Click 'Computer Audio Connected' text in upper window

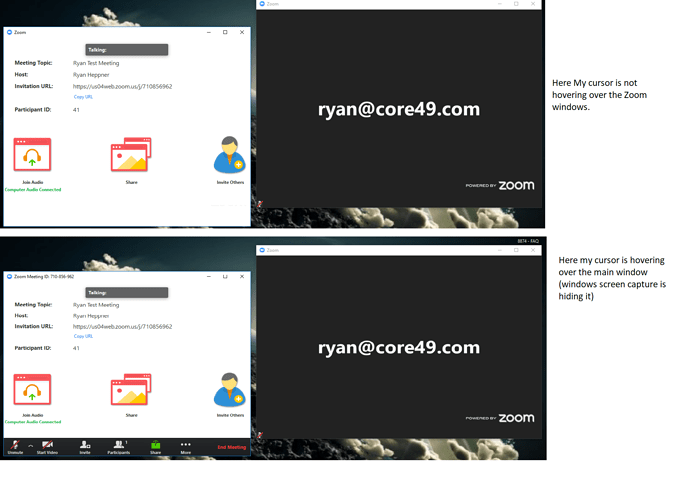pyautogui.click(x=33, y=190)
